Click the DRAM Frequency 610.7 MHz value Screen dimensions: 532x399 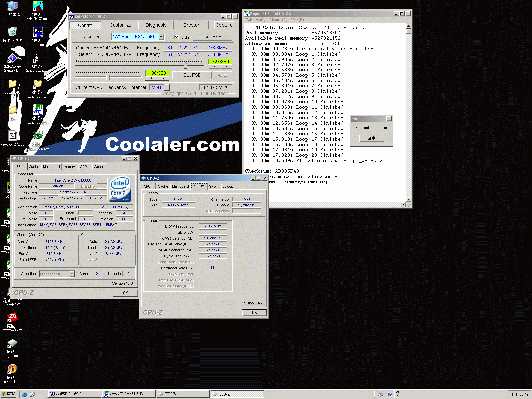tap(212, 226)
